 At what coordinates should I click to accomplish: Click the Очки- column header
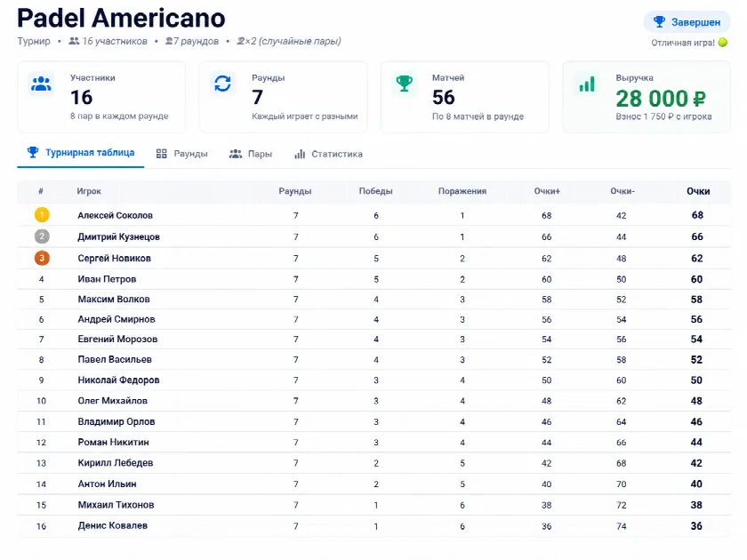coord(622,191)
